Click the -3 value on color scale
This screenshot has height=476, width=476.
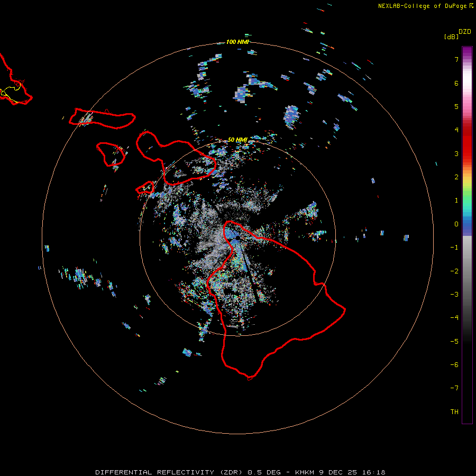(454, 295)
